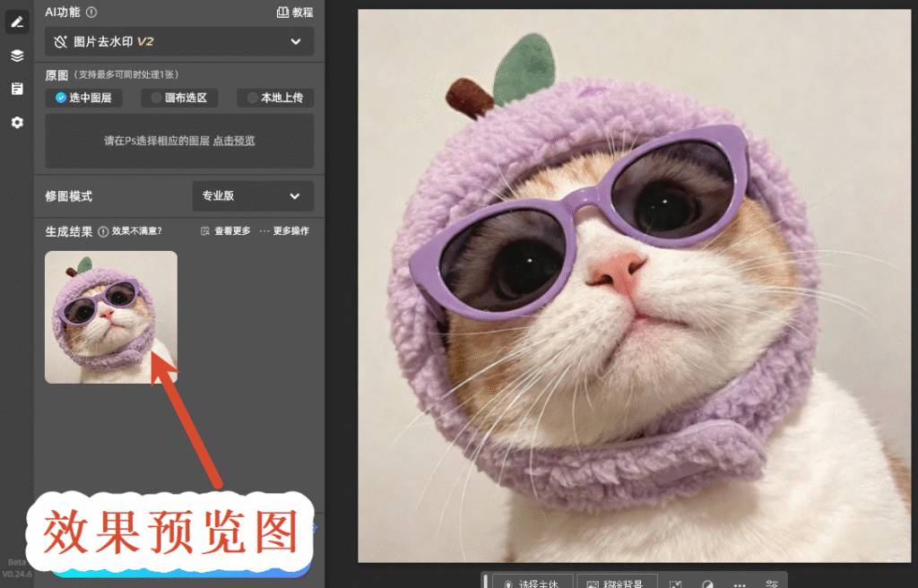Open the 修图模式 专业版 dropdown
918x588 pixels.
coord(253,196)
